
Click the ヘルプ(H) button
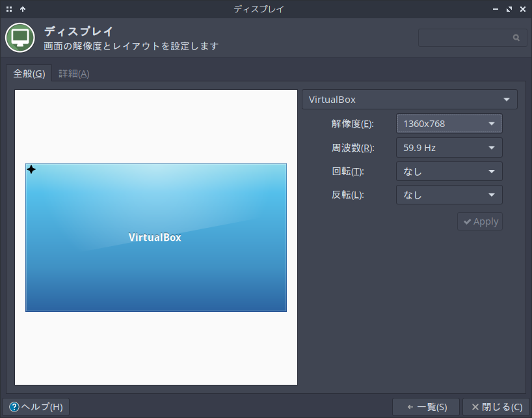point(36,407)
